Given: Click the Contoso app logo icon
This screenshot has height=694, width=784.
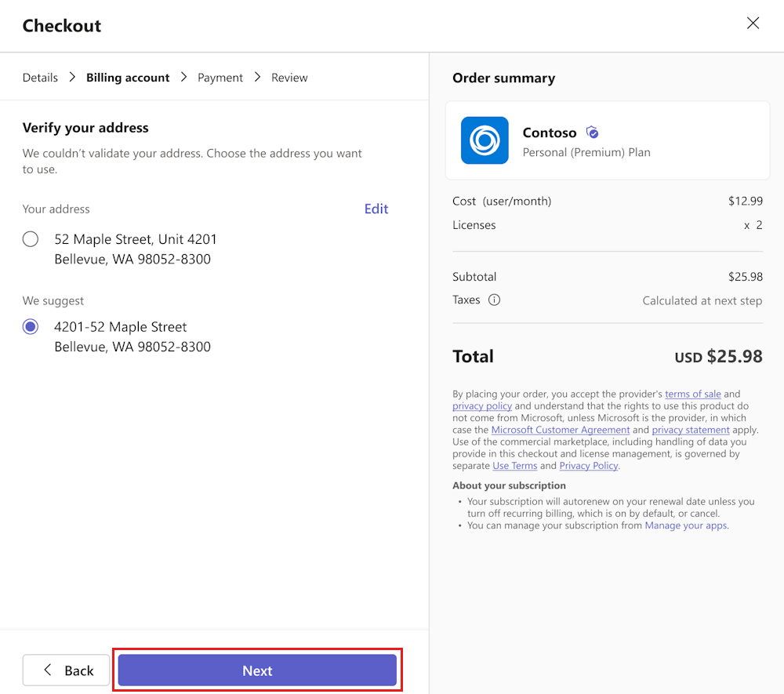Looking at the screenshot, I should click(485, 140).
